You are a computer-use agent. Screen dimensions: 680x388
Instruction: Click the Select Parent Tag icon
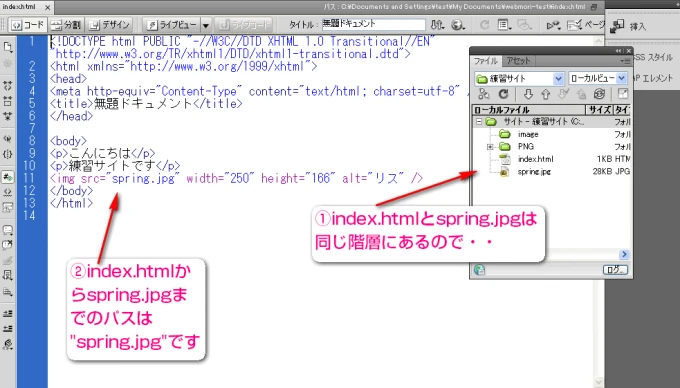pos(8,139)
